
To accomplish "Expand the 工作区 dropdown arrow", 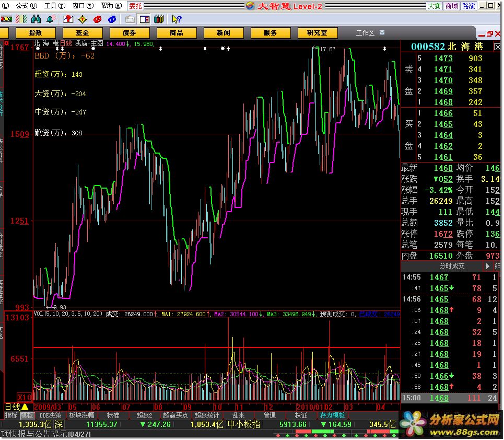I will point(382,32).
